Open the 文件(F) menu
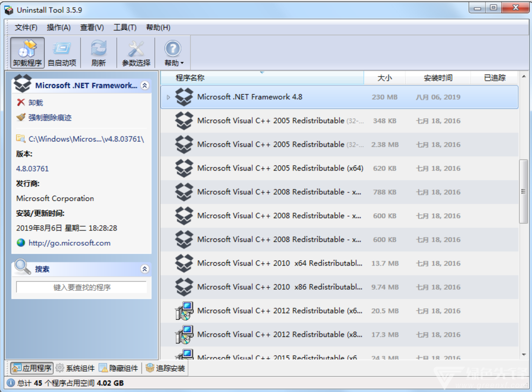 coord(26,28)
